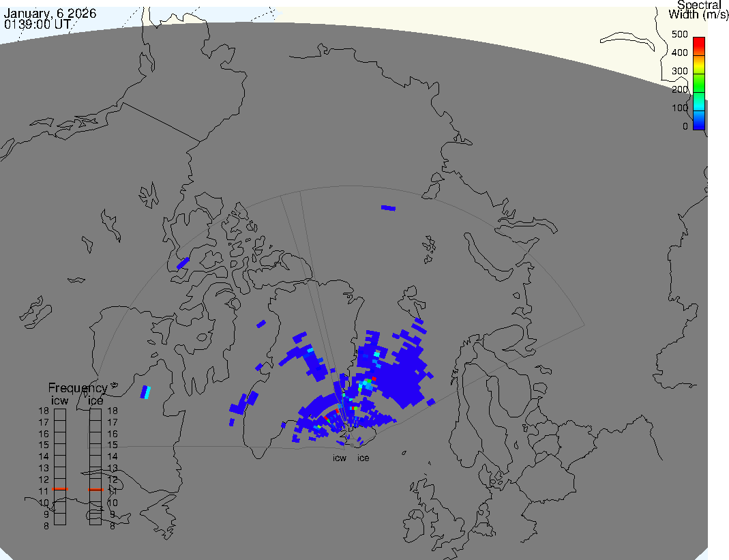The height and width of the screenshot is (560, 729).
Task: Click the cyan-blue scatter patch over eastern Canada
Action: pyautogui.click(x=146, y=392)
